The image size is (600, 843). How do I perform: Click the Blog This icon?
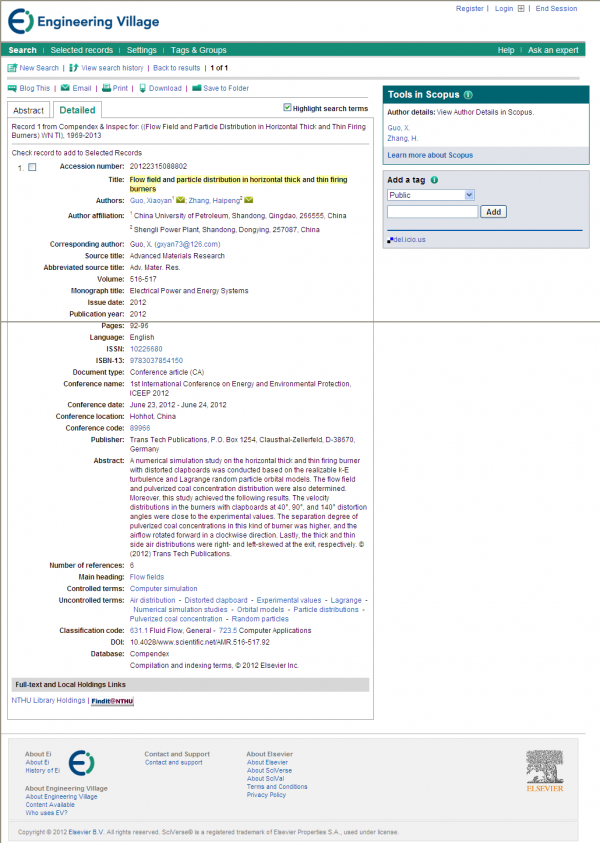[12, 88]
